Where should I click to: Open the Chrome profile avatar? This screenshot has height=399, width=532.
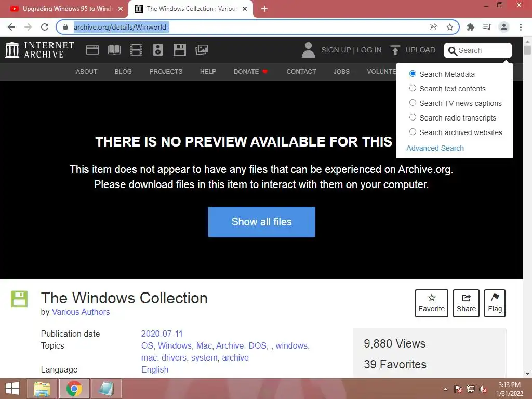504,27
